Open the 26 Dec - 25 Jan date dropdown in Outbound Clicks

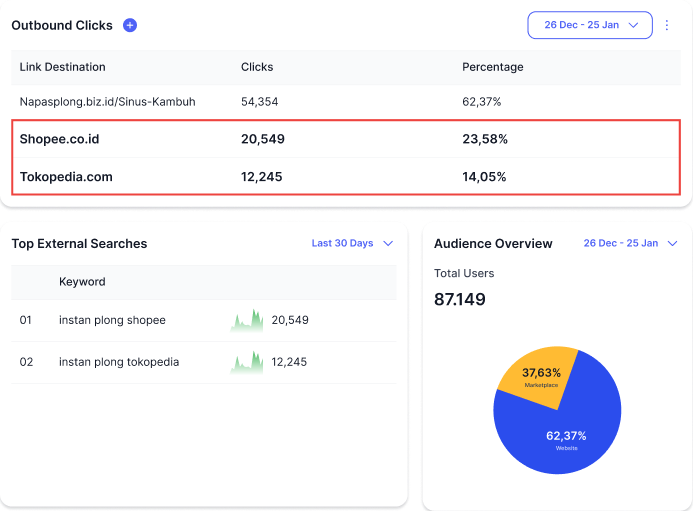pos(590,25)
